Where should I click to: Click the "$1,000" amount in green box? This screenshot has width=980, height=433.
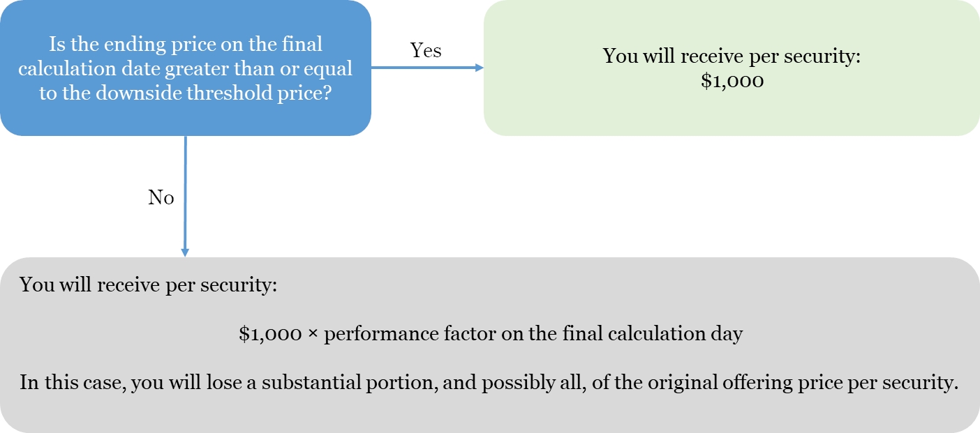[732, 81]
